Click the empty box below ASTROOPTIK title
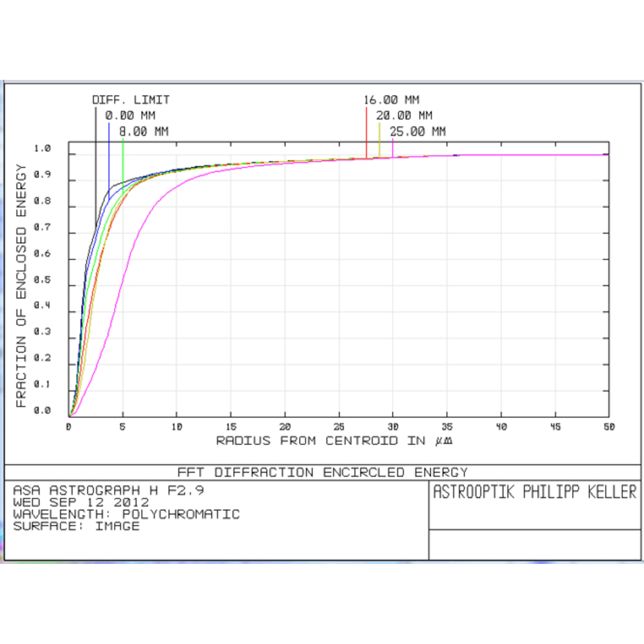Viewport: 644px width, 644px height. point(535,545)
